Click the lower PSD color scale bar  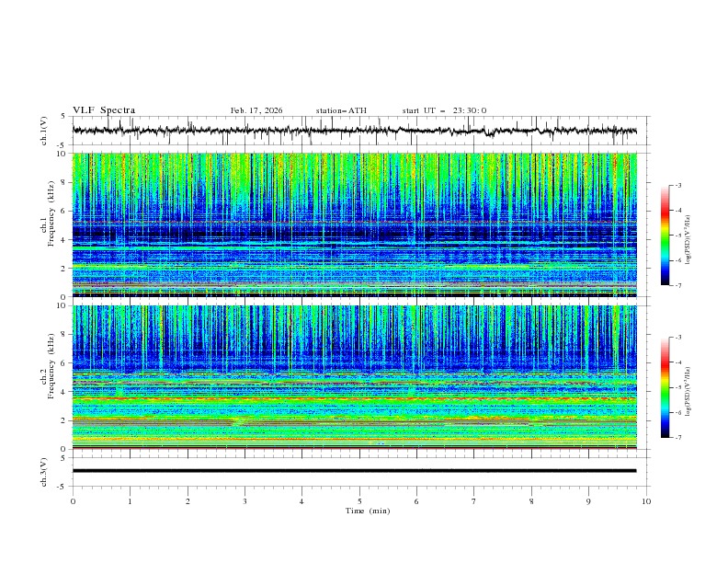[x=665, y=387]
